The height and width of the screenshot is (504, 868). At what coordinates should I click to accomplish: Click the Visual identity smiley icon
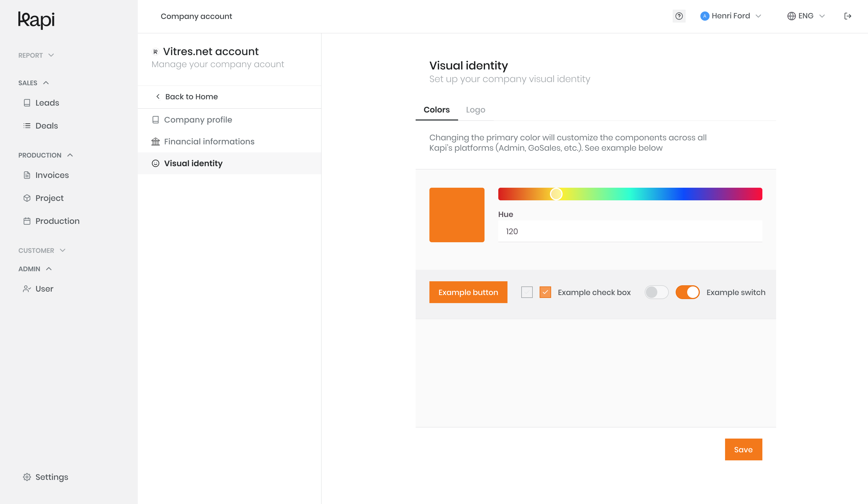point(155,163)
